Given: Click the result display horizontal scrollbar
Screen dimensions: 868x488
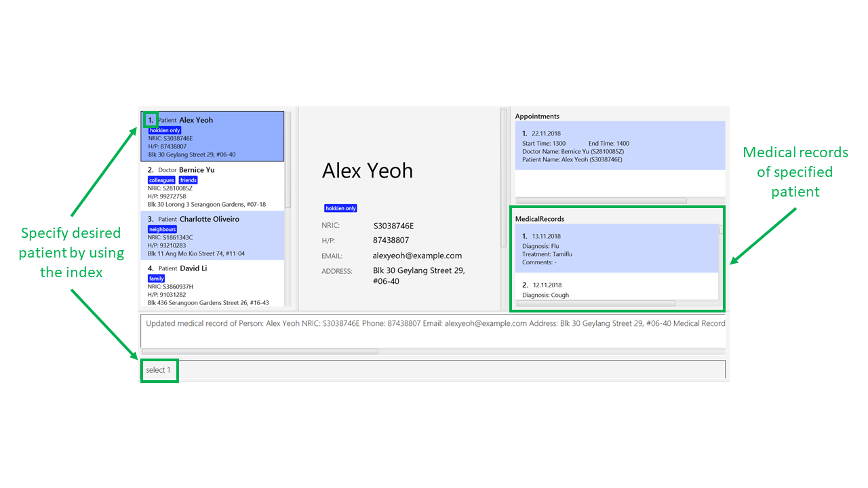Looking at the screenshot, I should [260, 351].
